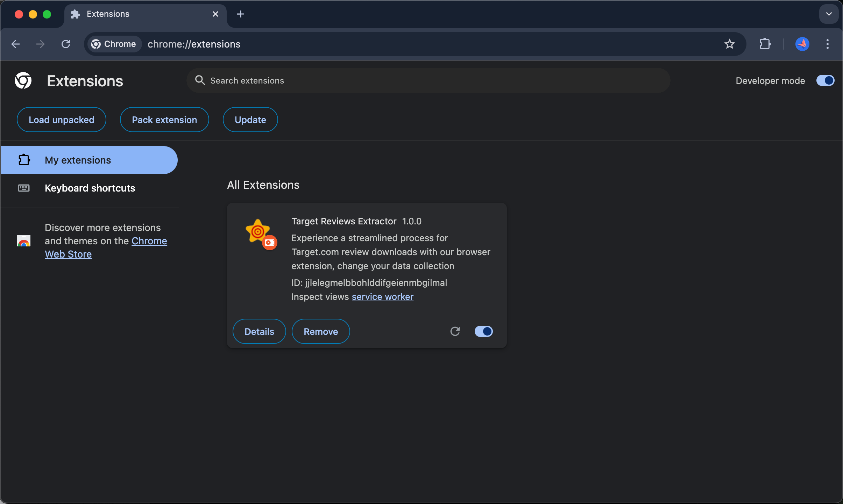Open the service worker inspect link

coord(383,297)
